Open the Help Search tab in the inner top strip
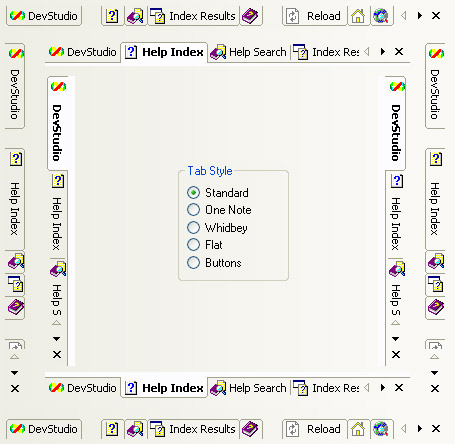Screen dimensions: 455x444 248,52
